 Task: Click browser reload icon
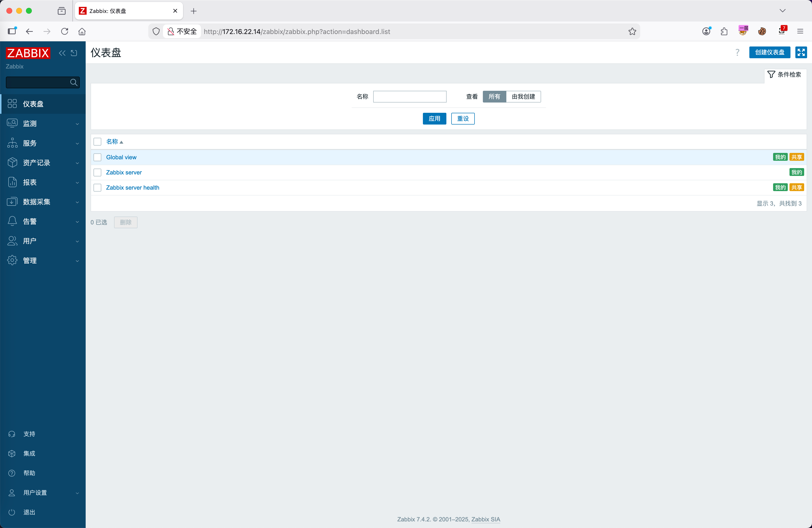(x=64, y=31)
